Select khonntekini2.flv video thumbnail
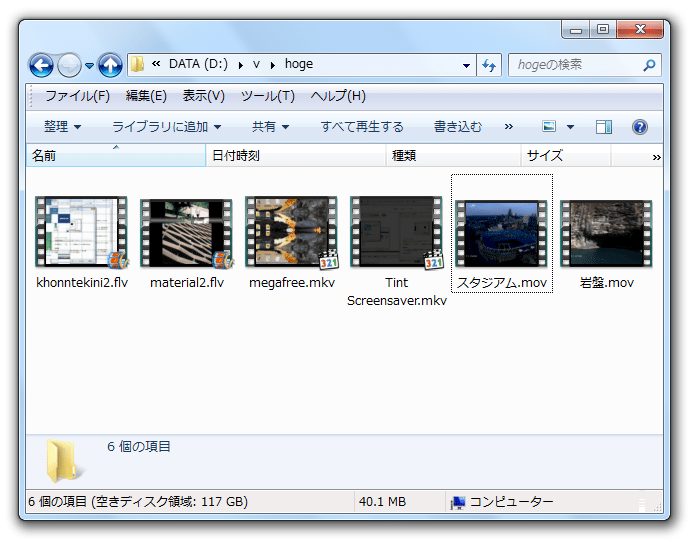This screenshot has height=542, width=692. (x=81, y=232)
